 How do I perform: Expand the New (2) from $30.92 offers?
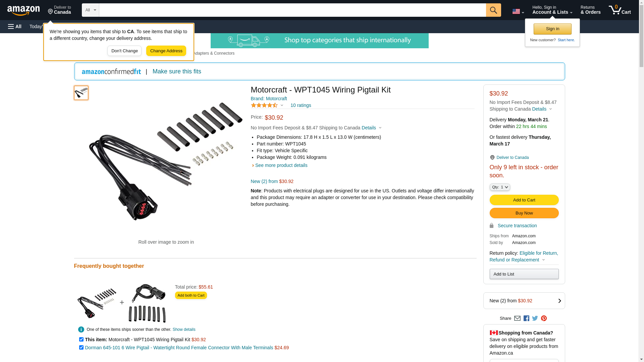tap(524, 301)
